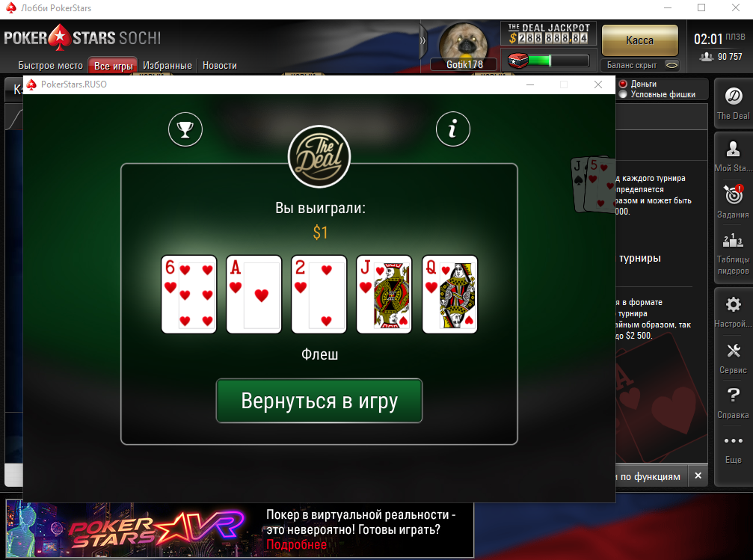Select the Деньги radio button
Image resolution: width=753 pixels, height=560 pixels.
tap(624, 84)
